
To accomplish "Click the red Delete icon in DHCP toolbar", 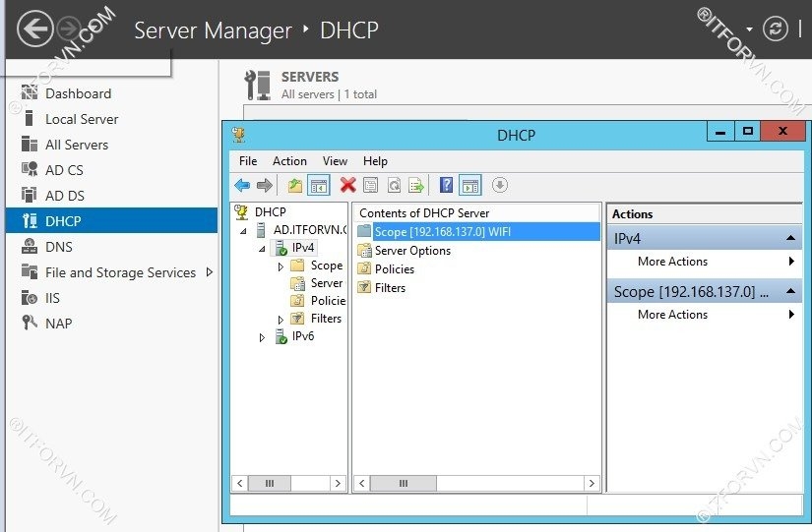I will pos(347,185).
